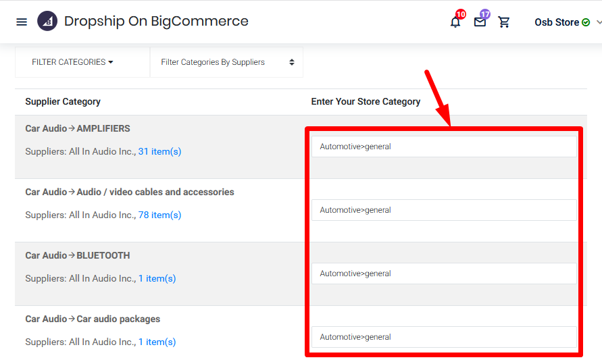The image size is (602, 364).
Task: Edit store category for Audio / video cables
Action: click(x=444, y=210)
